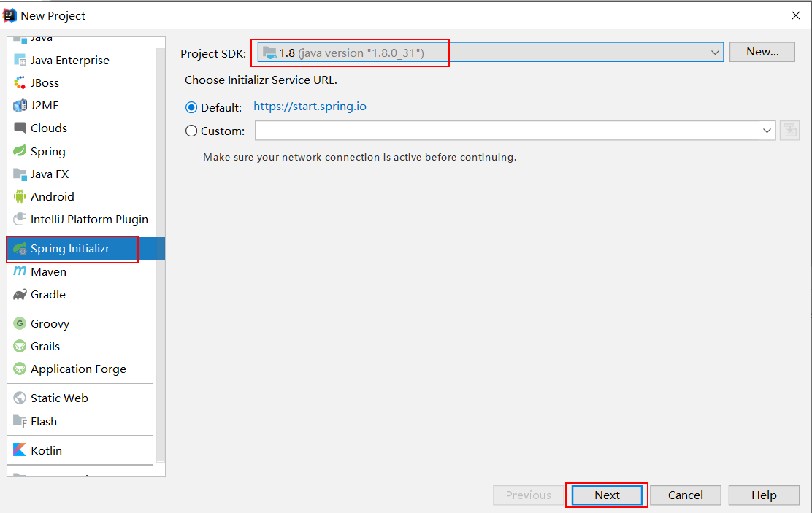Select the Java Enterprise icon
This screenshot has height=513, width=812.
20,60
